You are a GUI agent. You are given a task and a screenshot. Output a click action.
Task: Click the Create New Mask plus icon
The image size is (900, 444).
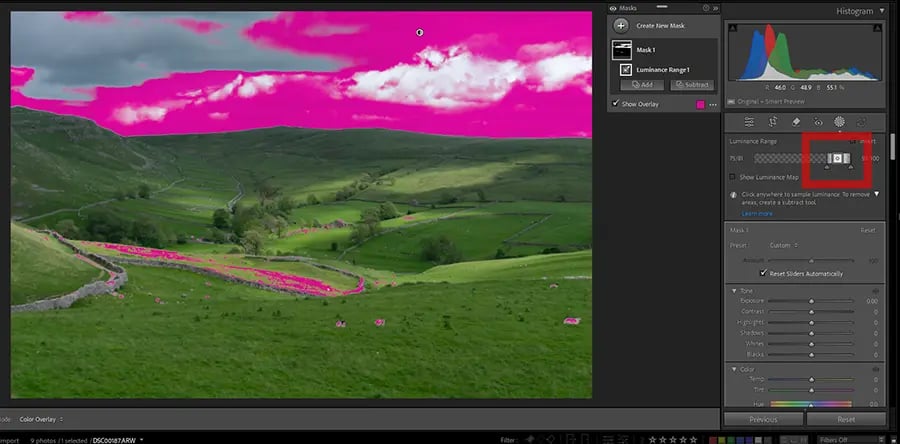620,26
